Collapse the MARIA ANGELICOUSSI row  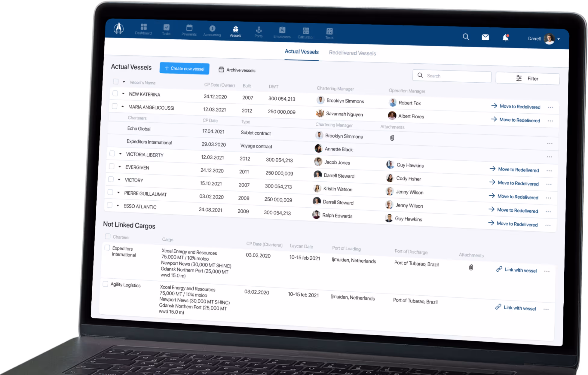point(123,106)
